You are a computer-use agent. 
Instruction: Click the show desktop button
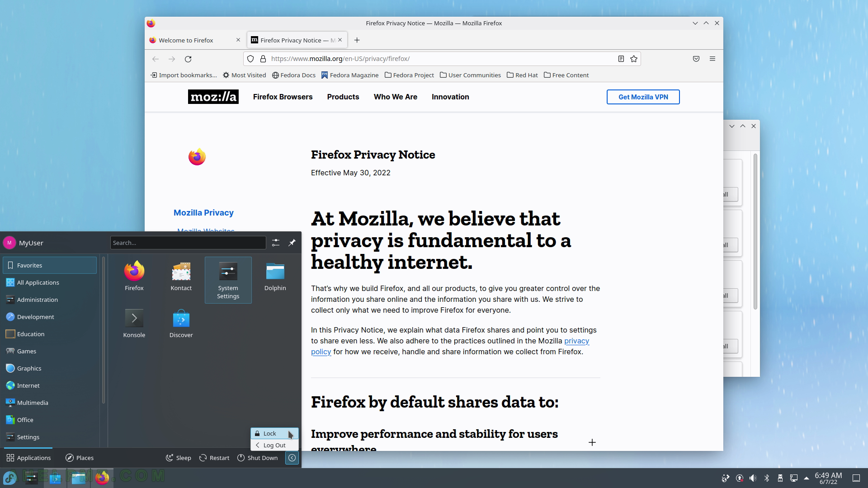click(856, 478)
